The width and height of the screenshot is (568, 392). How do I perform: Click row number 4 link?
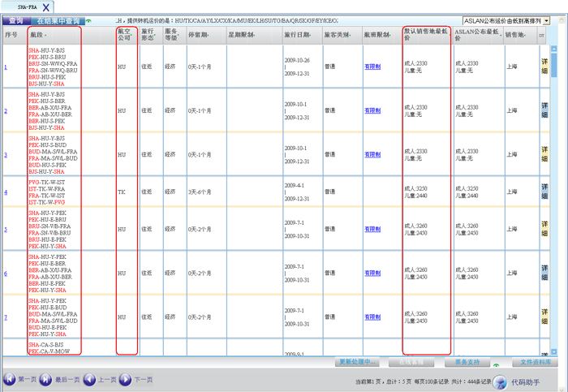click(6, 192)
